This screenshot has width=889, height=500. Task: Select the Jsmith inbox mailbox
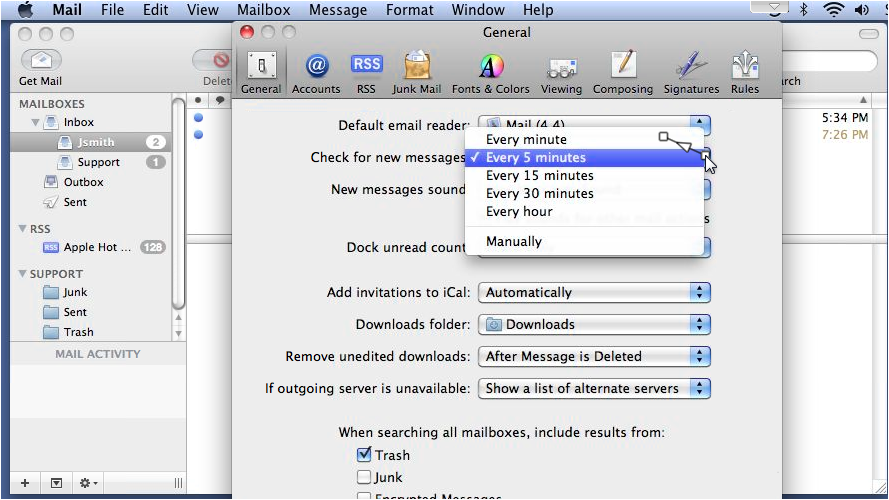[90, 142]
